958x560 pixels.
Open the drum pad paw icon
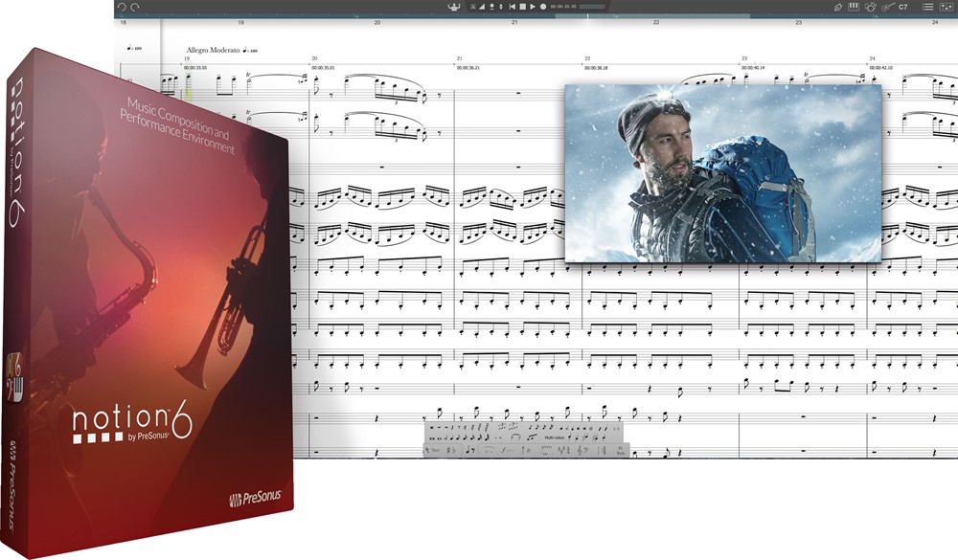click(870, 7)
